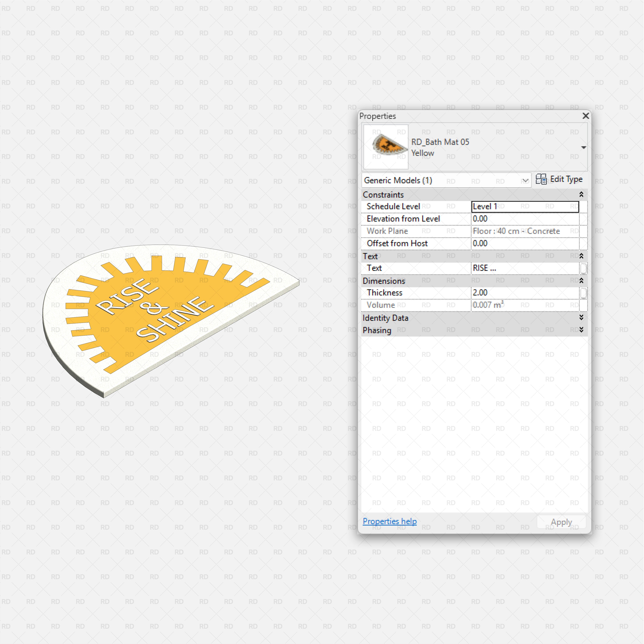Click the Edit Type icon

point(541,179)
